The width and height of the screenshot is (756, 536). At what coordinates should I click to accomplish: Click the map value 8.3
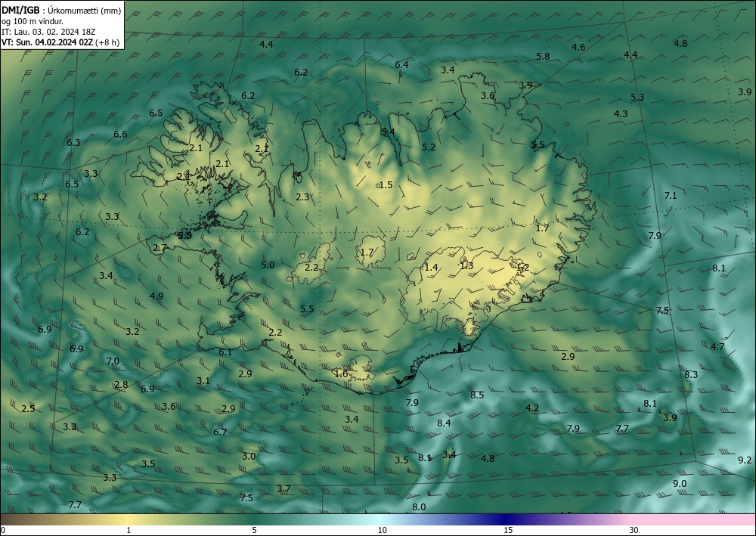click(691, 374)
